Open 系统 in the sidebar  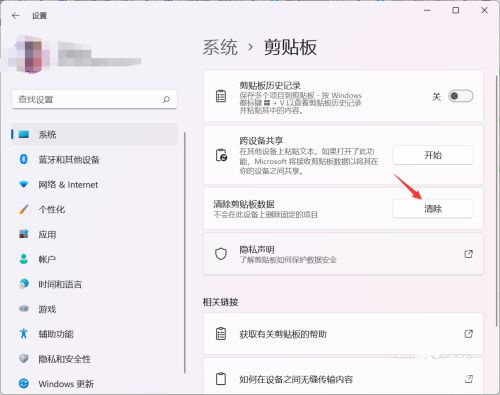tap(94, 134)
